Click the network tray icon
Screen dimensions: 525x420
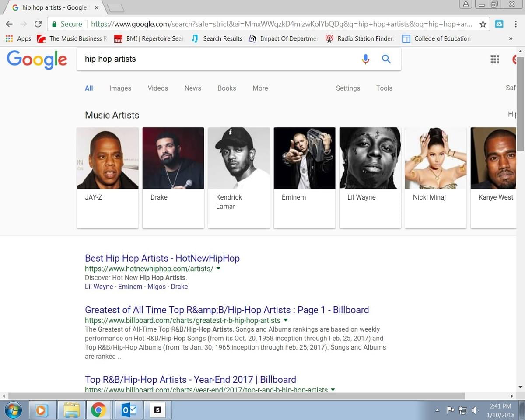463,410
